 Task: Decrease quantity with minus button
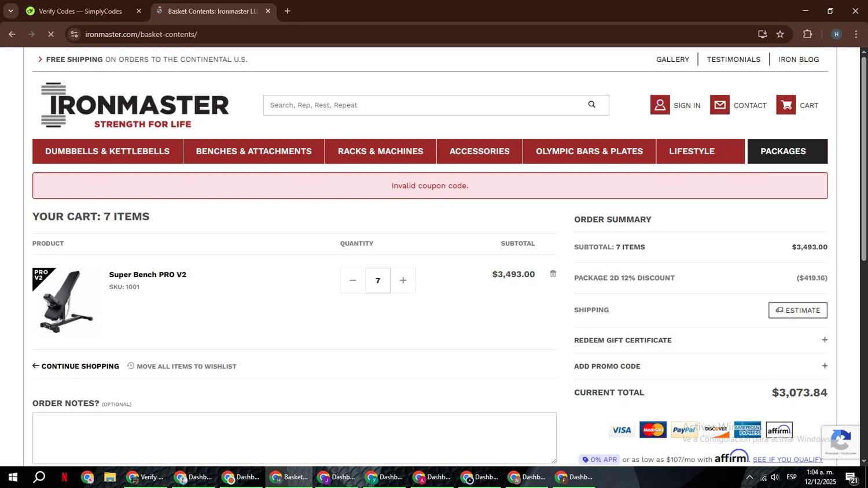(x=352, y=280)
